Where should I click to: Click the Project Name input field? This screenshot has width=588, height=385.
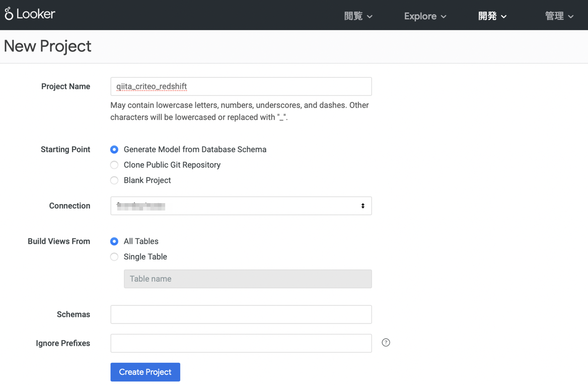click(x=241, y=86)
